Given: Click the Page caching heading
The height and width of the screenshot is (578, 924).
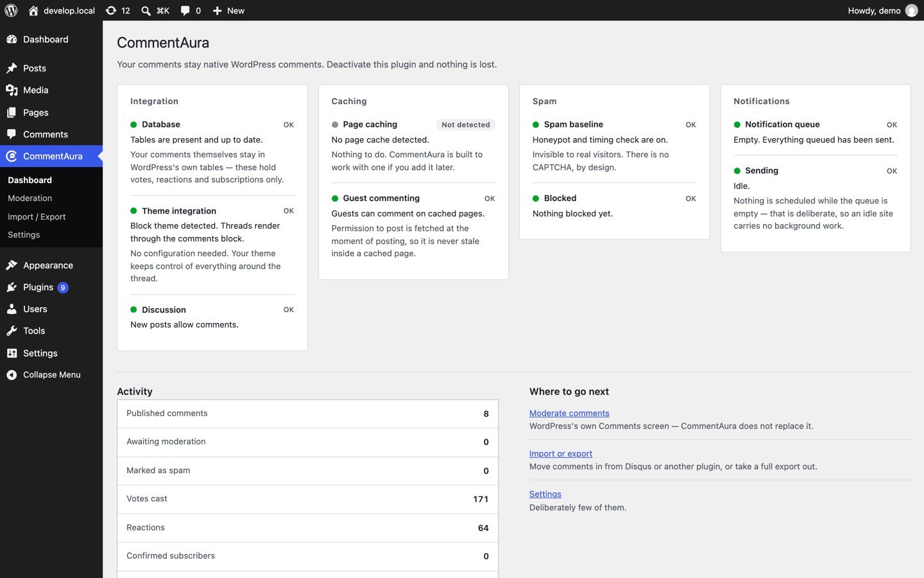Looking at the screenshot, I should click(370, 124).
